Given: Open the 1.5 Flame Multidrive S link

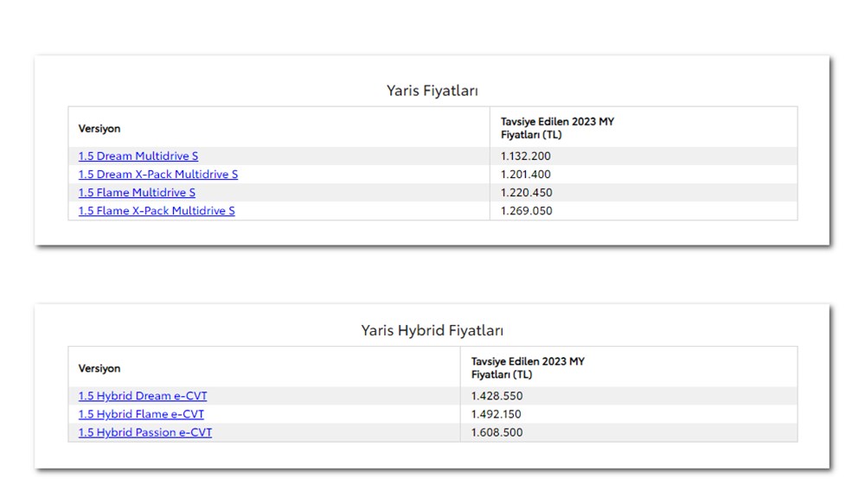Looking at the screenshot, I should (137, 192).
